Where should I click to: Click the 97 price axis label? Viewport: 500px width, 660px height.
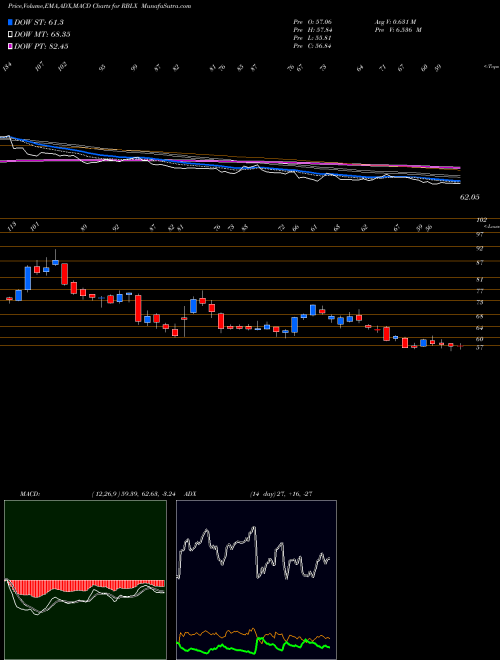coord(479,234)
